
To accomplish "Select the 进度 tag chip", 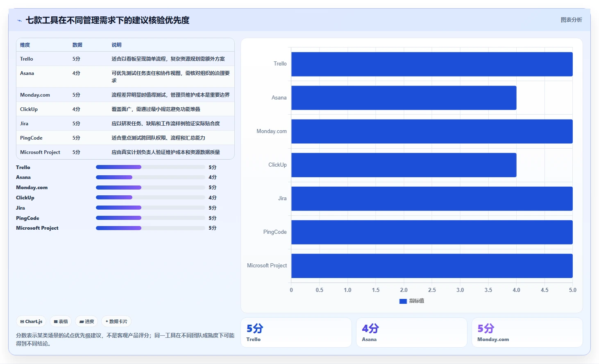I will [x=87, y=321].
